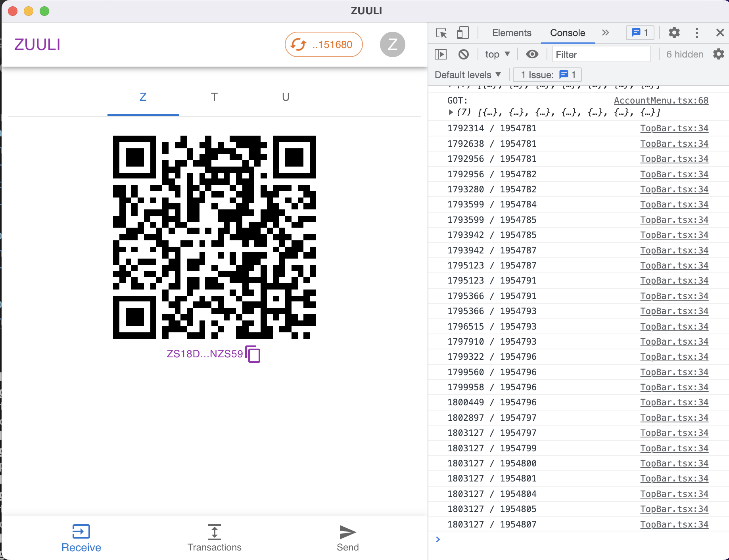Click the log entry 1803127 / 1954804

tap(492, 494)
